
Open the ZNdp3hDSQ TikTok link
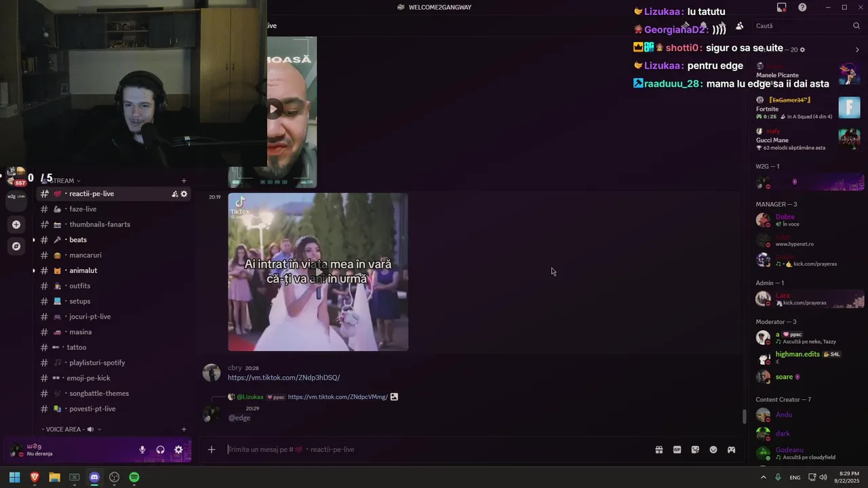tap(283, 378)
